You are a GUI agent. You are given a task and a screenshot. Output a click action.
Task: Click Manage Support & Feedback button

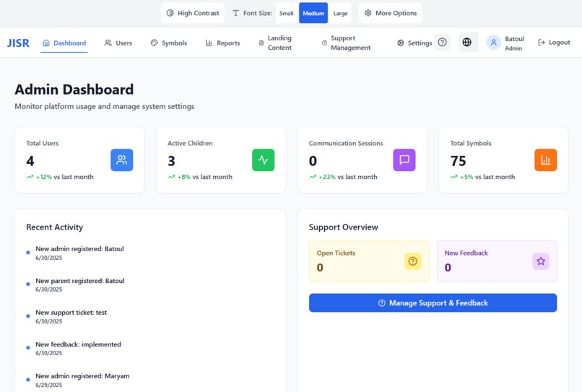433,303
